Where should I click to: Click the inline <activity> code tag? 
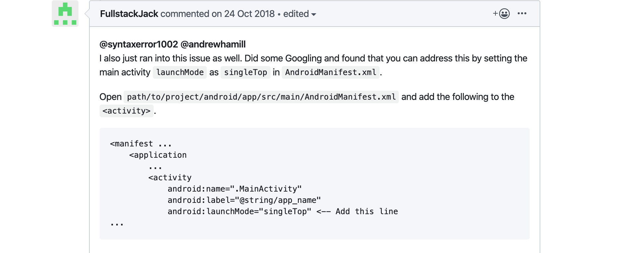click(x=126, y=111)
